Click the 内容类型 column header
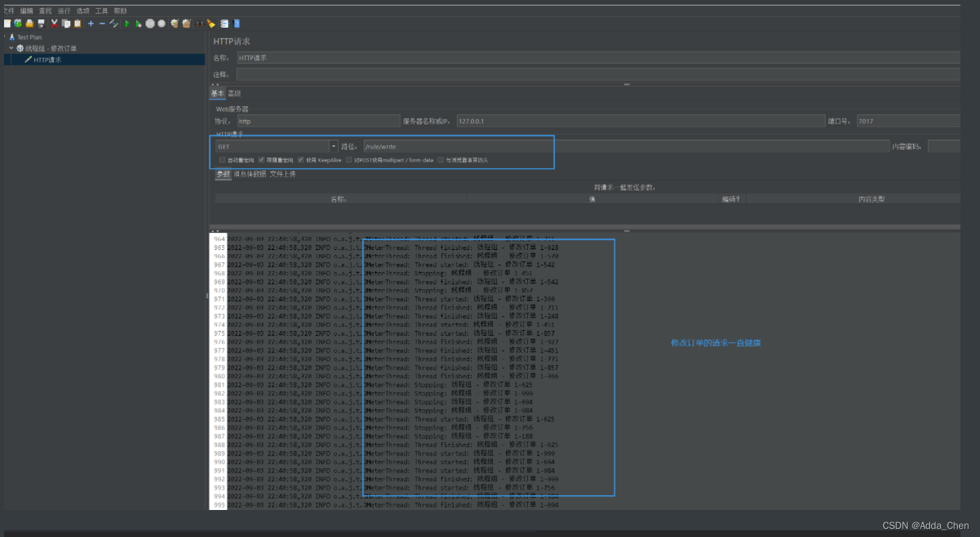 853,199
